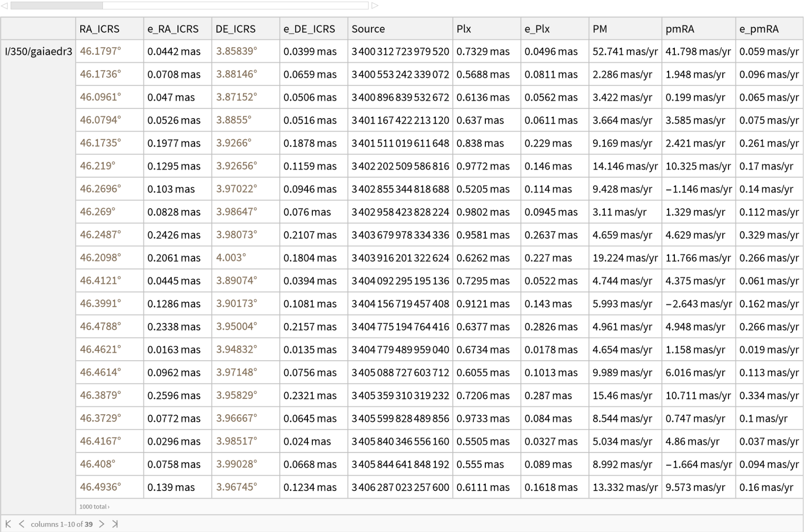
Task: Click Source cell 3 406 287 023 257 600
Action: (x=400, y=487)
